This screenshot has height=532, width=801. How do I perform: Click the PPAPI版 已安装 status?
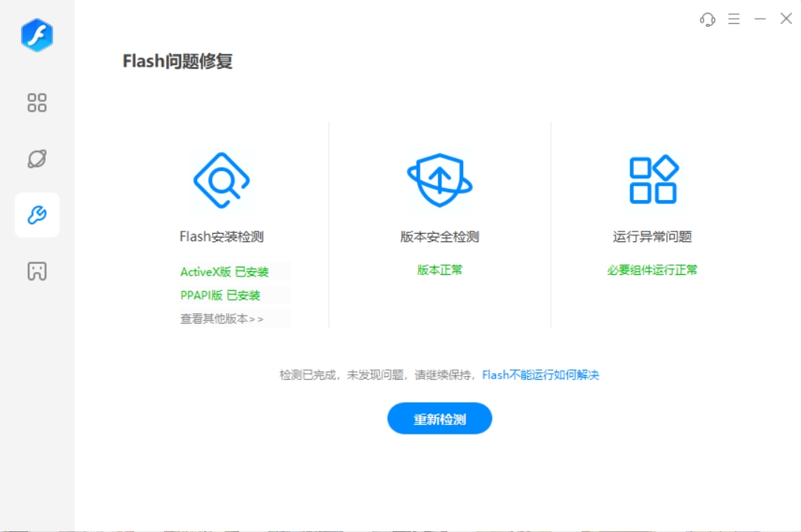coord(220,295)
